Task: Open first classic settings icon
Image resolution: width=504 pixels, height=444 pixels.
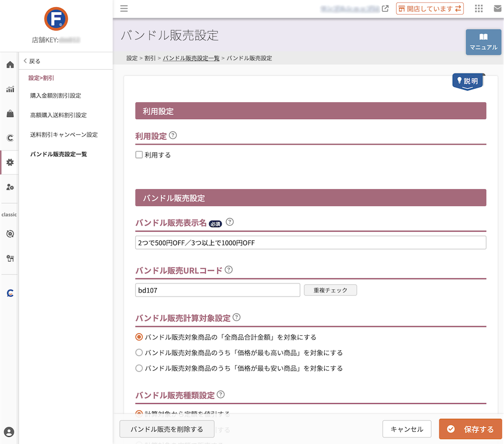Action: (10, 234)
